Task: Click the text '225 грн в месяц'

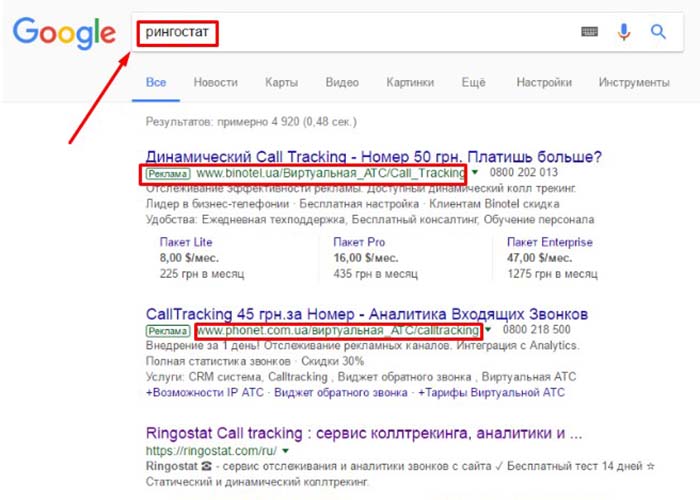Action: (x=202, y=274)
